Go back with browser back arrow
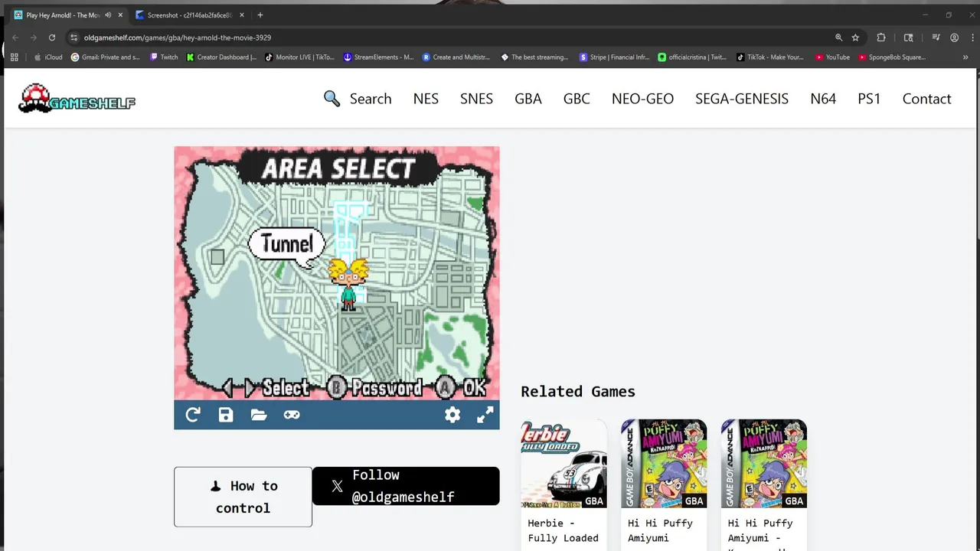980x551 pixels. (x=15, y=37)
